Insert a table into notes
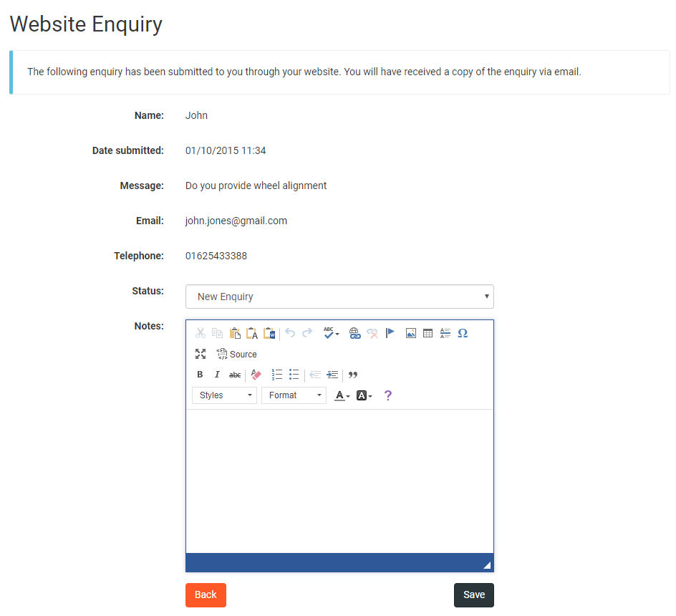This screenshot has width=676, height=616. click(428, 333)
